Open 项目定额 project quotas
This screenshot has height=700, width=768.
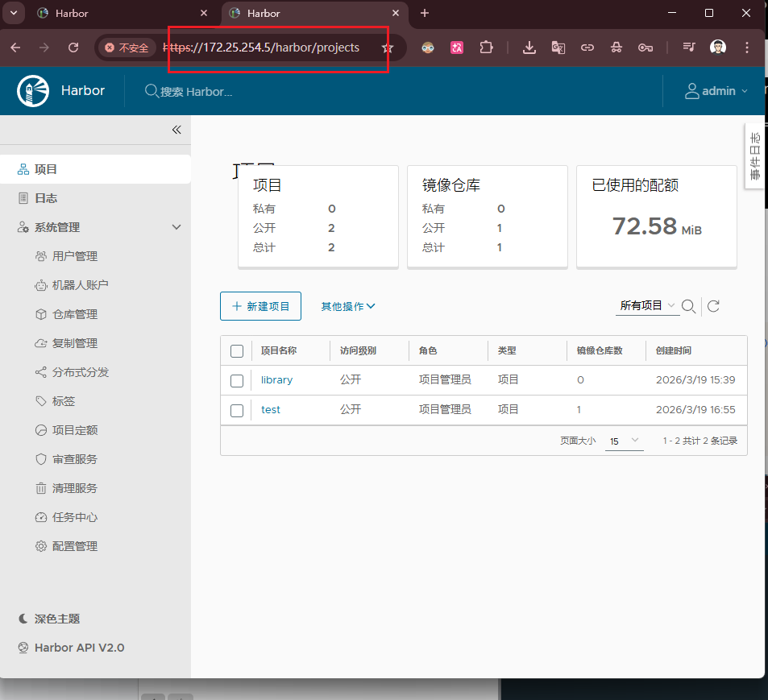tap(74, 430)
